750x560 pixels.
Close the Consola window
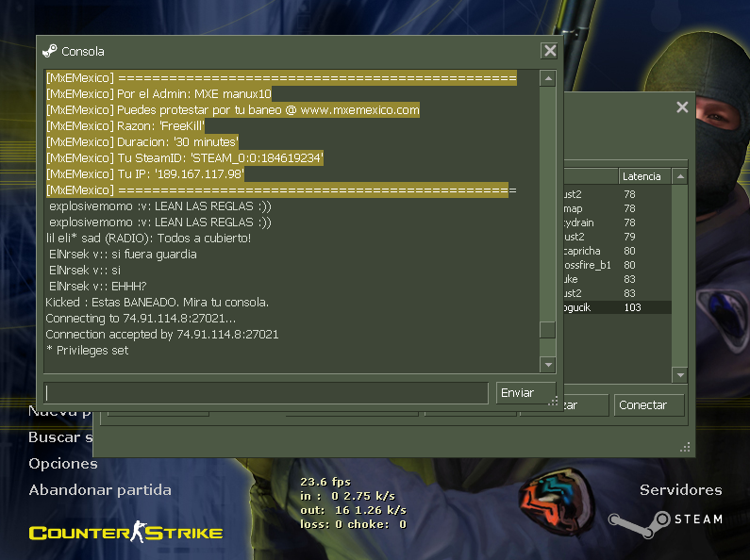tap(550, 51)
